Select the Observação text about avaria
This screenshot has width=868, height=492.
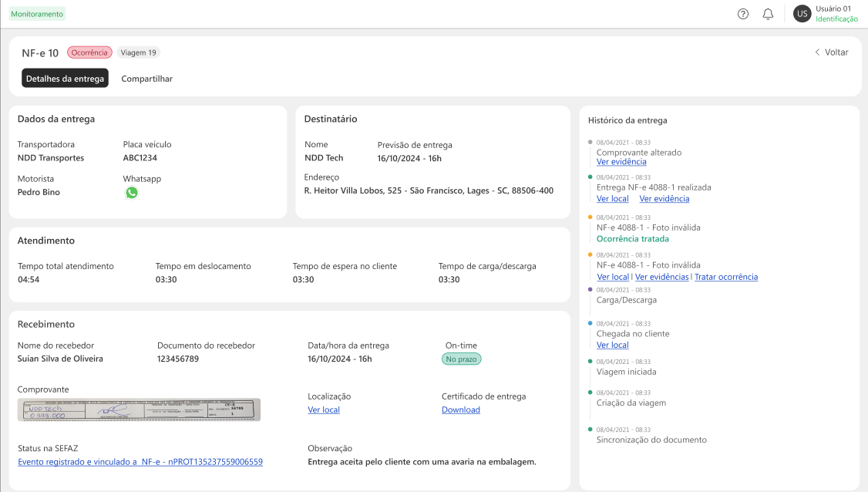(x=422, y=462)
